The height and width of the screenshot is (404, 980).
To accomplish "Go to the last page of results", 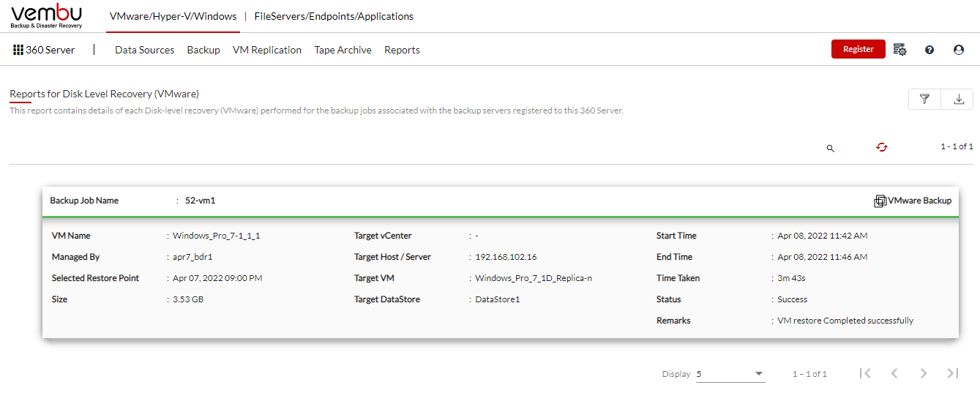I will 952,373.
